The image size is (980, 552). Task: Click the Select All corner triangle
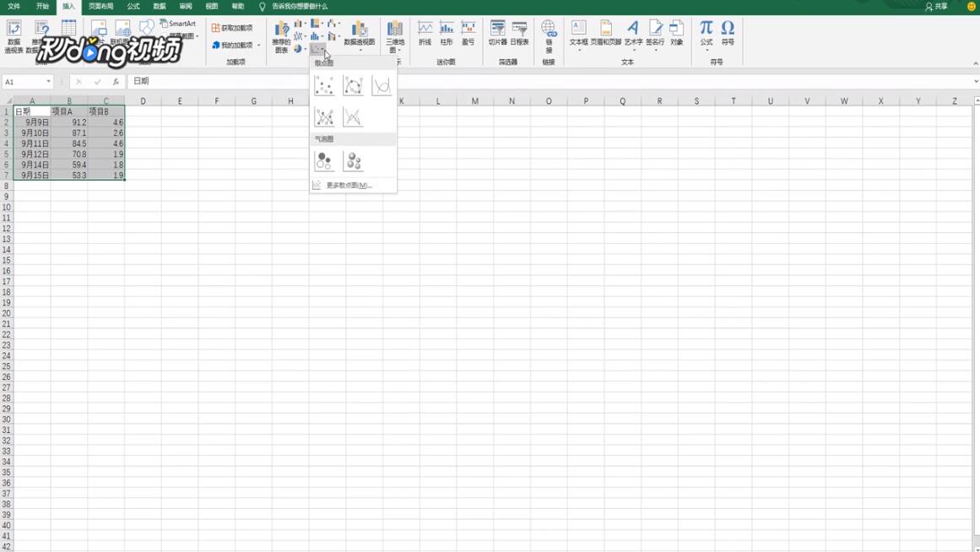tap(8, 100)
